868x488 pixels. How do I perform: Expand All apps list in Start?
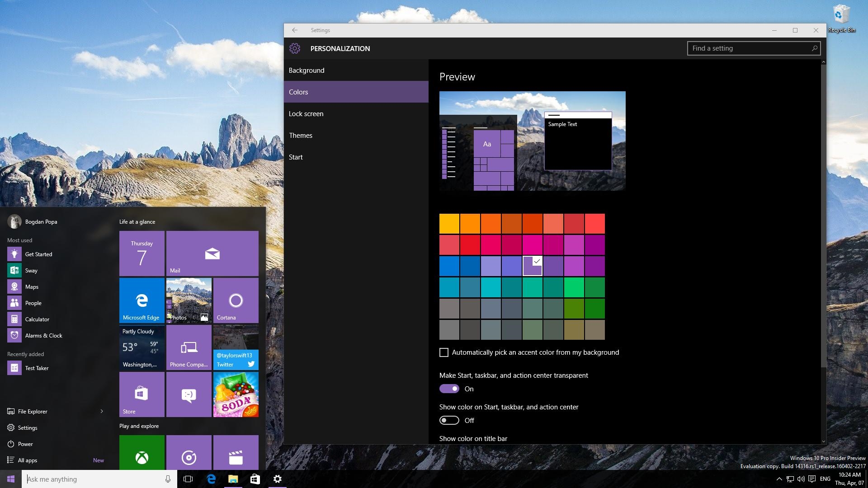coord(28,460)
